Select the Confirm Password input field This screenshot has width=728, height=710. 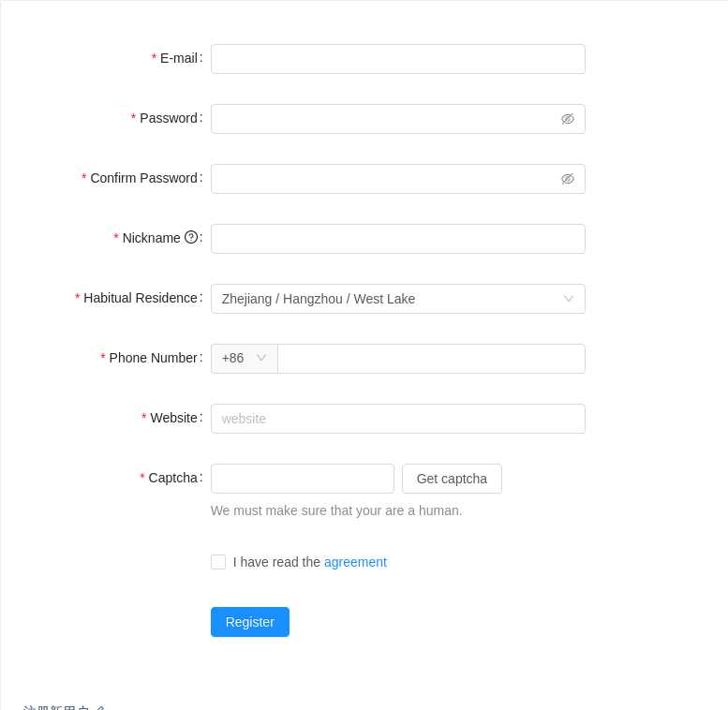tap(384, 179)
